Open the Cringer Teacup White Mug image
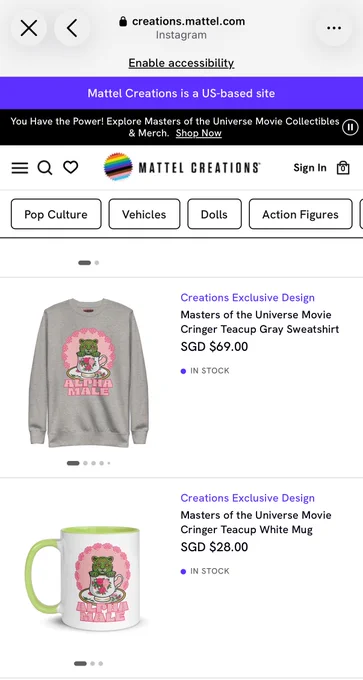The height and width of the screenshot is (680, 363). tap(83, 578)
